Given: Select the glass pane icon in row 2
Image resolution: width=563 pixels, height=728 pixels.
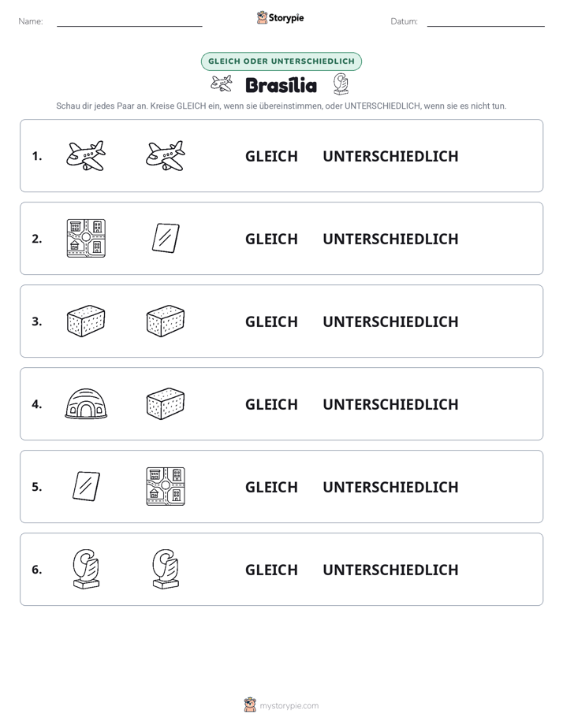Looking at the screenshot, I should pyautogui.click(x=166, y=238).
